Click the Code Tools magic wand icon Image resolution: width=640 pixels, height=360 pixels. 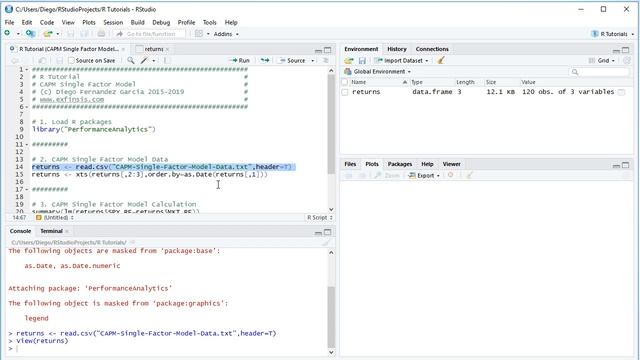tap(144, 60)
